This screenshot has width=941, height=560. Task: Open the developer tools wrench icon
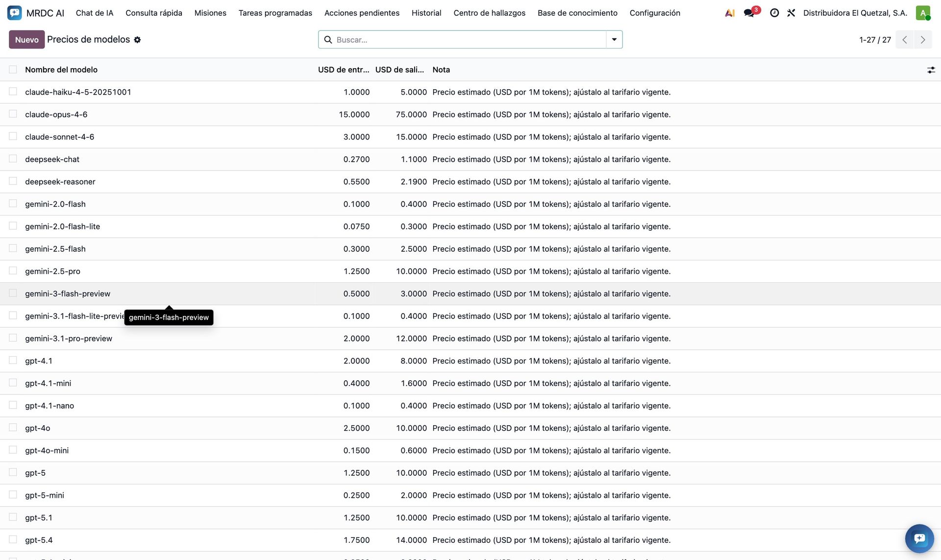pos(791,13)
